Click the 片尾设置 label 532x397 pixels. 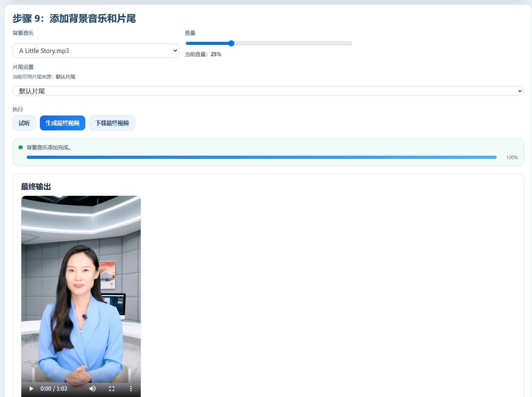pos(23,67)
